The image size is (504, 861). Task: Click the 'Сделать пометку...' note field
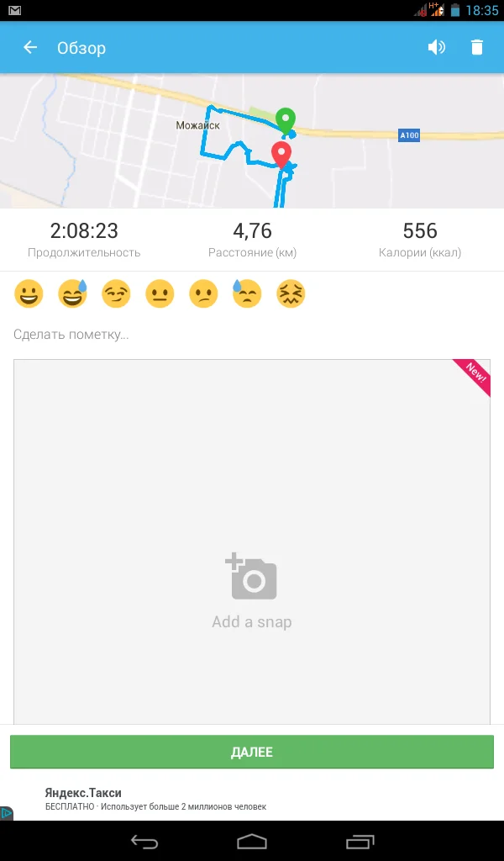coord(252,335)
